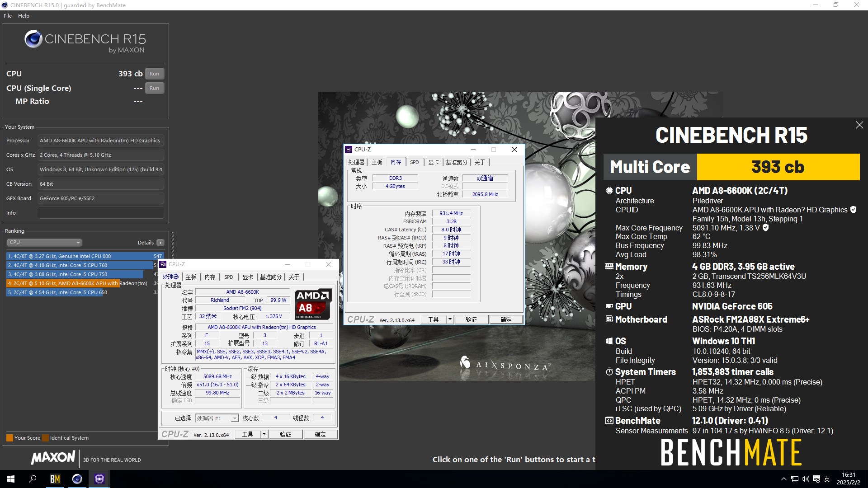The image size is (868, 488).
Task: Open processor selection dropdown 处理器 #1
Action: click(217, 418)
